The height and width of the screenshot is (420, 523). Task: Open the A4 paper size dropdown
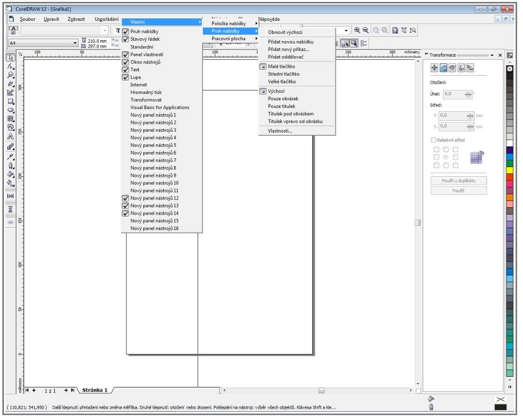(75, 43)
